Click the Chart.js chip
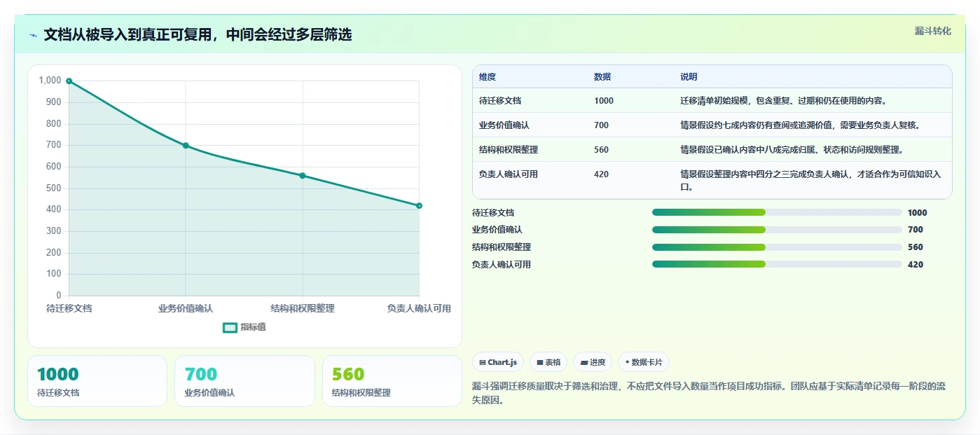Screen dimensions: 980x435 point(498,362)
